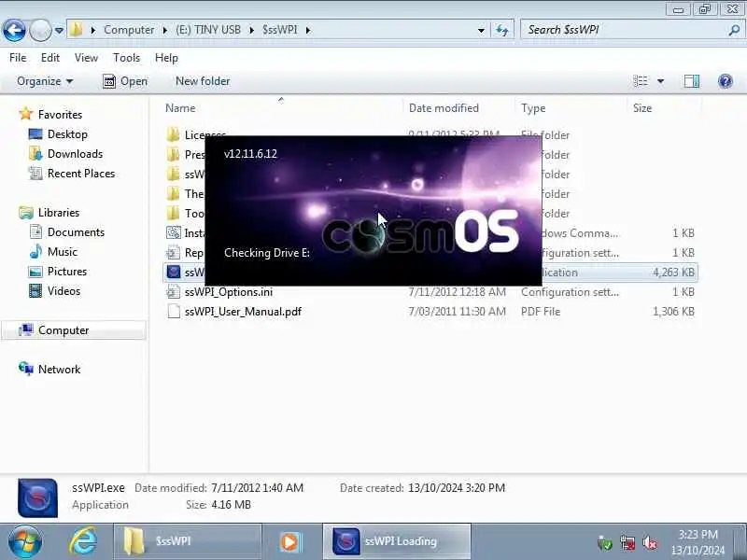
Task: Click (E:) TINY USB breadcrumb
Action: 208,30
